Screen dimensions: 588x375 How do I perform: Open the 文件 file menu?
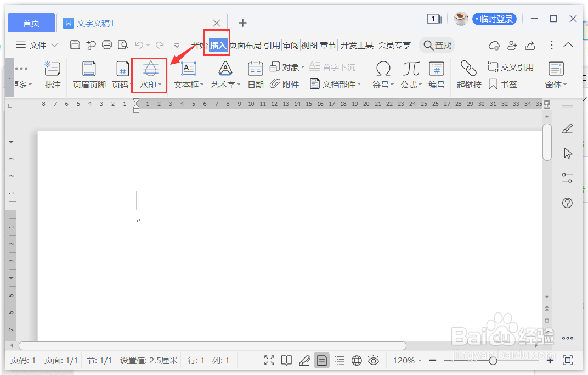pyautogui.click(x=36, y=45)
